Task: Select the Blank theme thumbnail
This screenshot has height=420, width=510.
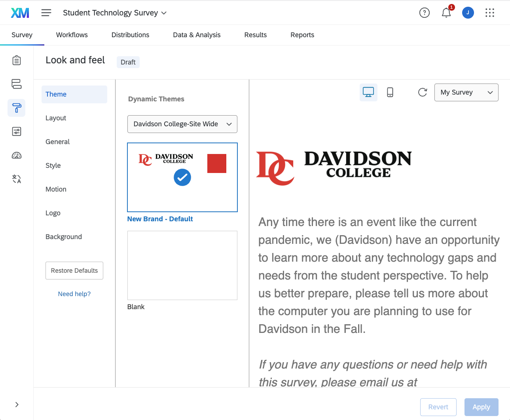Action: coord(182,265)
